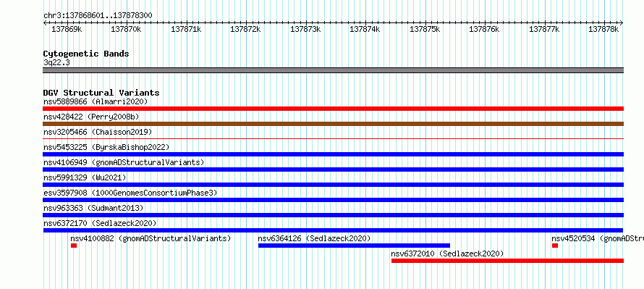
Task: Select the blue nsv5991329 variant bar
Action: click(x=333, y=185)
